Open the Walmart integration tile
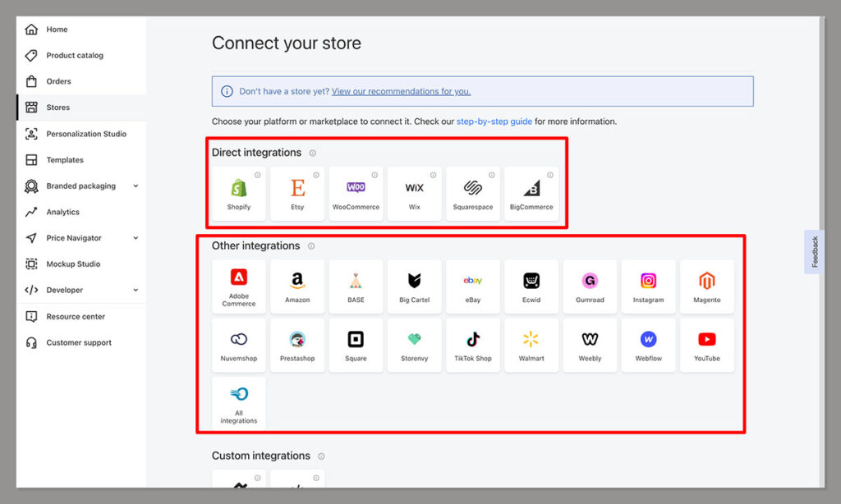The height and width of the screenshot is (504, 841). [531, 346]
